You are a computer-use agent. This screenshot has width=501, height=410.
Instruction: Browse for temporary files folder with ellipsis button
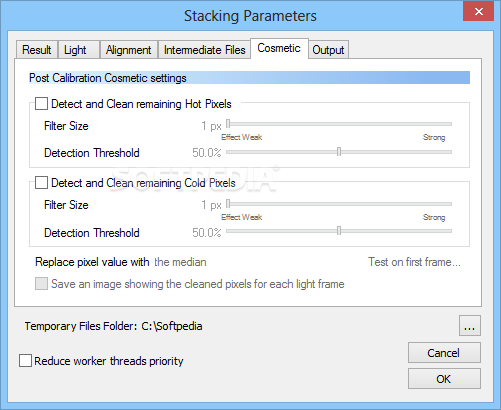click(x=470, y=325)
